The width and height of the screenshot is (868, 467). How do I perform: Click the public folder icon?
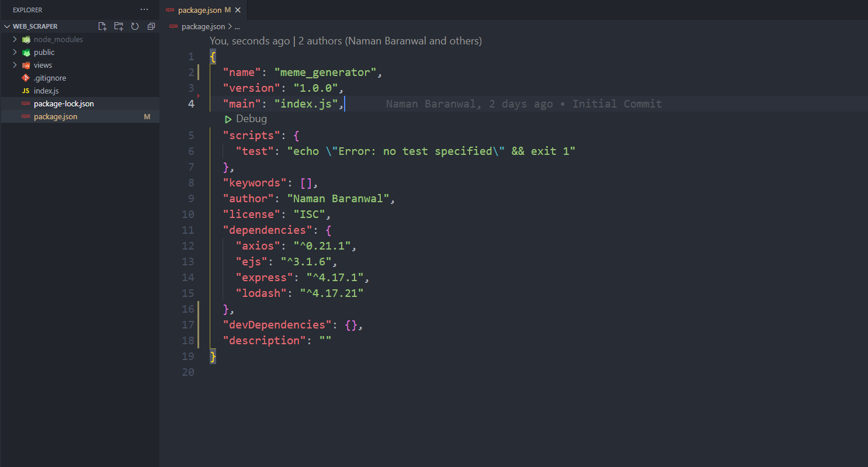tap(26, 53)
